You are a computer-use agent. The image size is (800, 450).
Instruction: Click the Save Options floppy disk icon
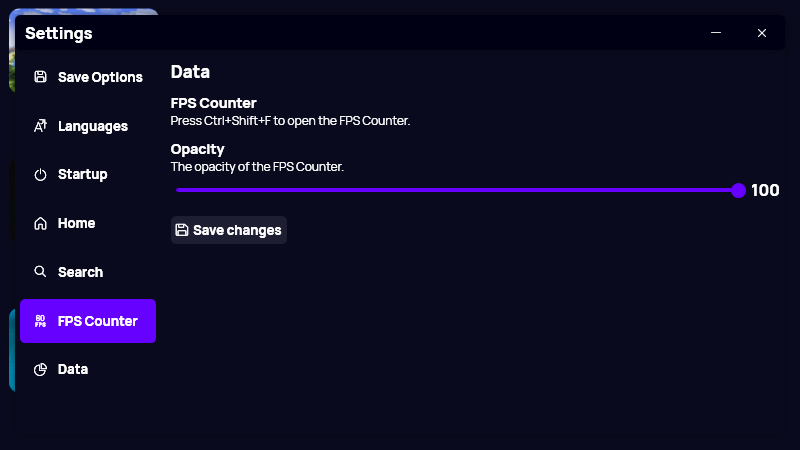(40, 77)
